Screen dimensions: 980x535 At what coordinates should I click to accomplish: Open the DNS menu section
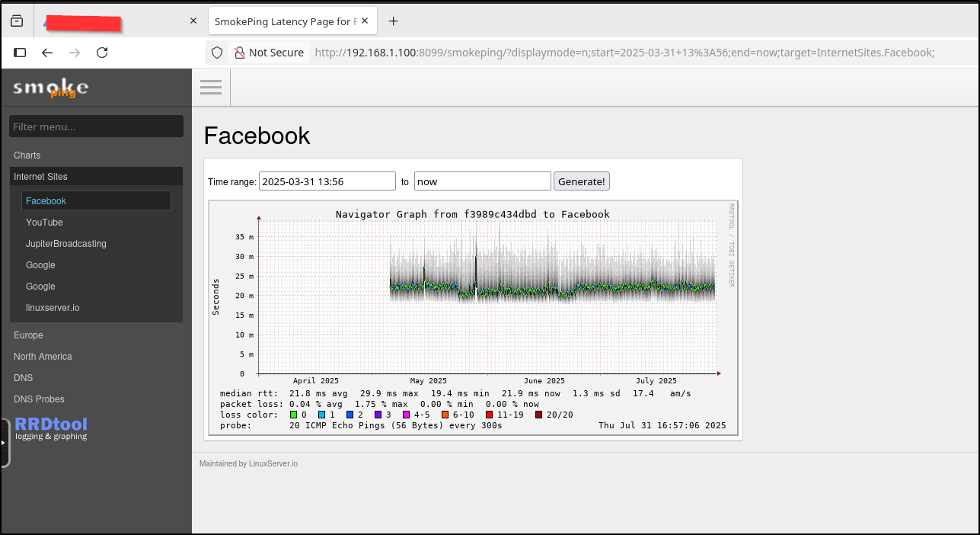tap(23, 378)
